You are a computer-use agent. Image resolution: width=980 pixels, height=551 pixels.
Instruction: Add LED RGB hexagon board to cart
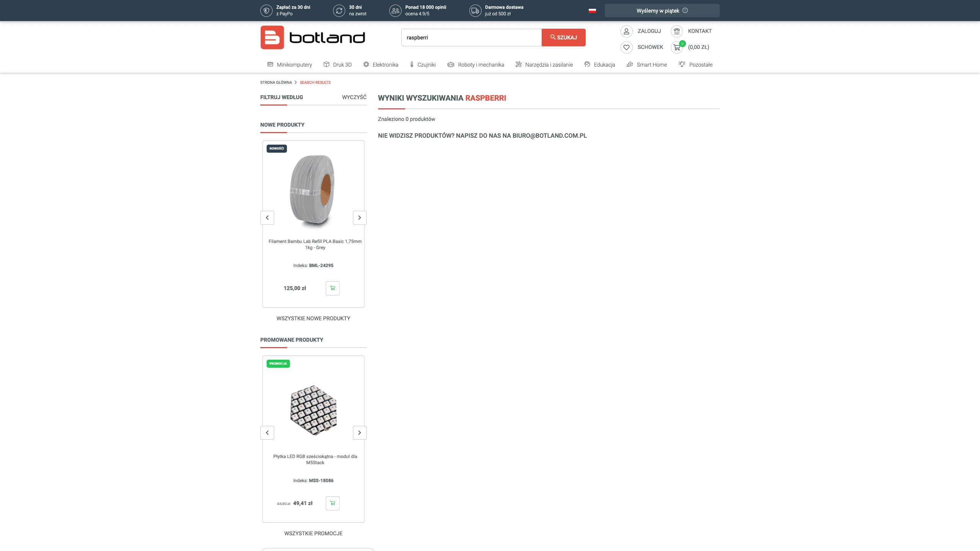(x=332, y=503)
